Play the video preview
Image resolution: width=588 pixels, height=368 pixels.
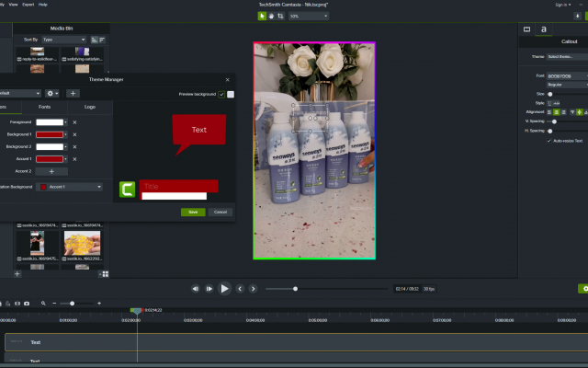tap(224, 289)
